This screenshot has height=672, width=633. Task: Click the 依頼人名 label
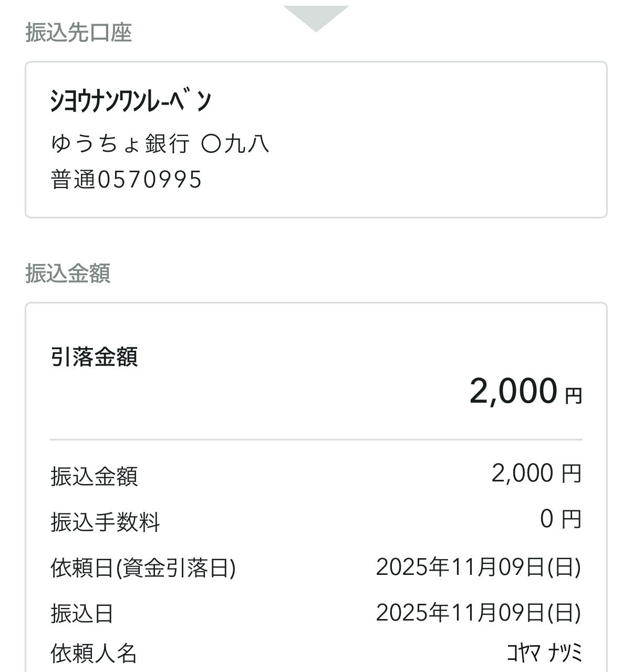94,654
